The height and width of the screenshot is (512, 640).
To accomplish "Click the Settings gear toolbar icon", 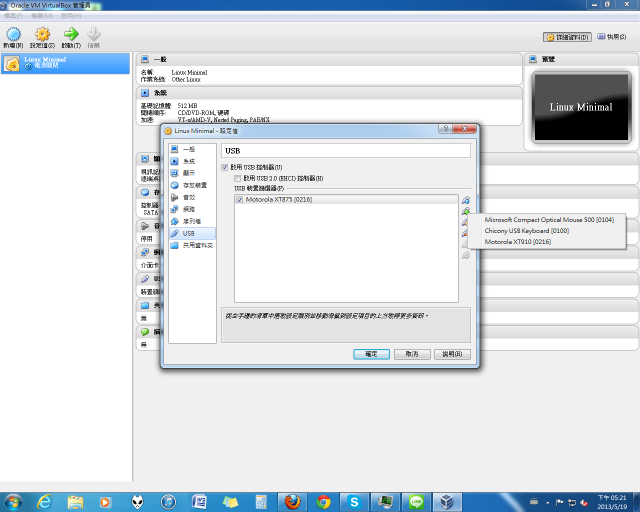I will click(42, 37).
